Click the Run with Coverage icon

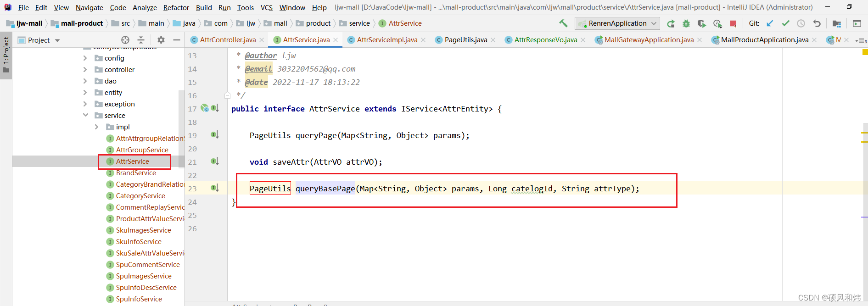702,23
